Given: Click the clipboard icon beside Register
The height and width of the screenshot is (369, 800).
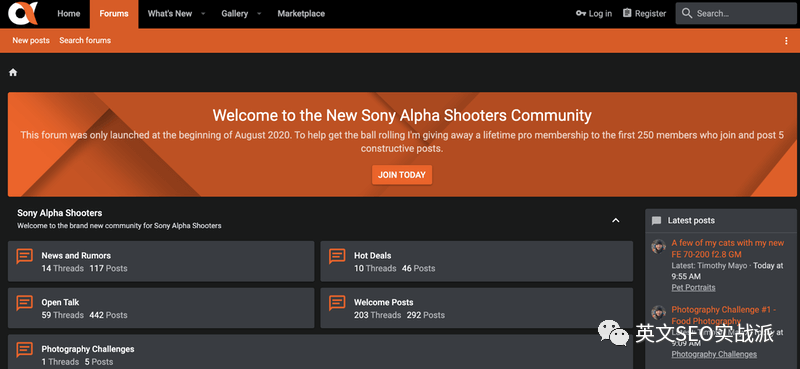Looking at the screenshot, I should point(627,13).
